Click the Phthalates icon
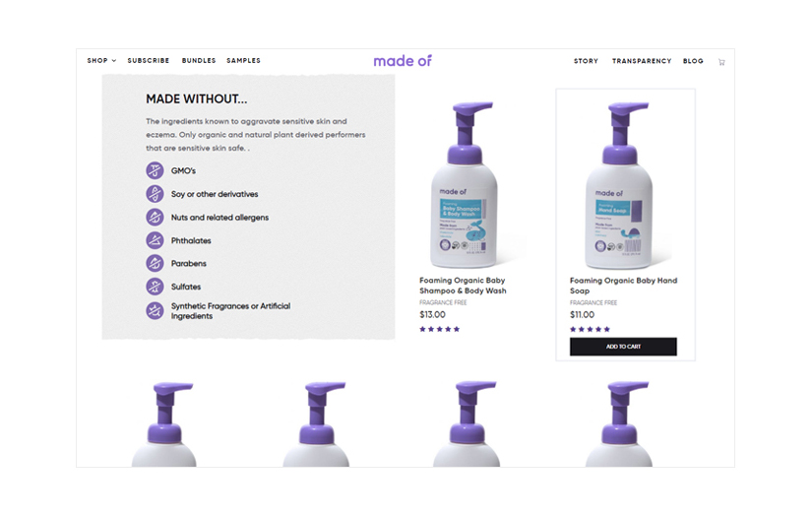812x517 pixels. 155,240
